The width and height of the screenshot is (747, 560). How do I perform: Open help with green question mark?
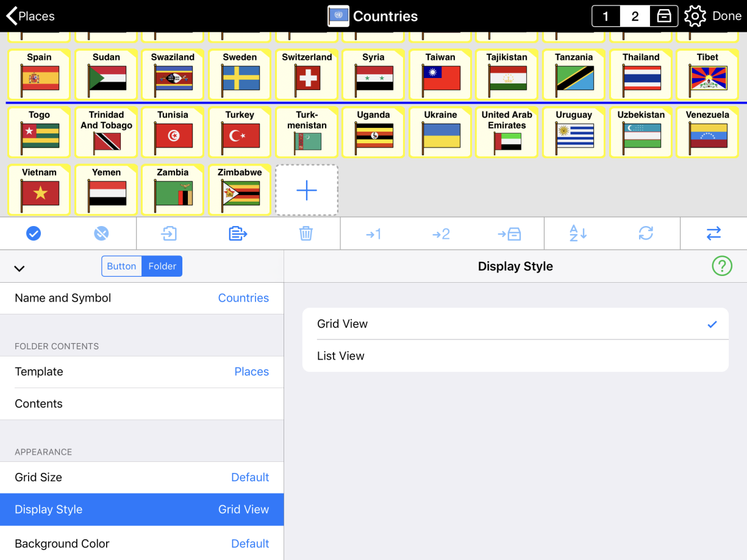(x=722, y=266)
